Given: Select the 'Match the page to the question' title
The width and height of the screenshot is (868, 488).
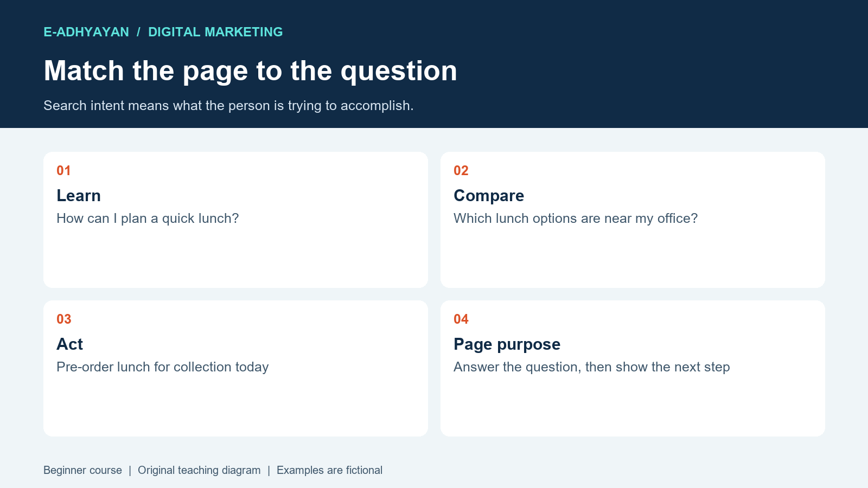Looking at the screenshot, I should coord(250,71).
